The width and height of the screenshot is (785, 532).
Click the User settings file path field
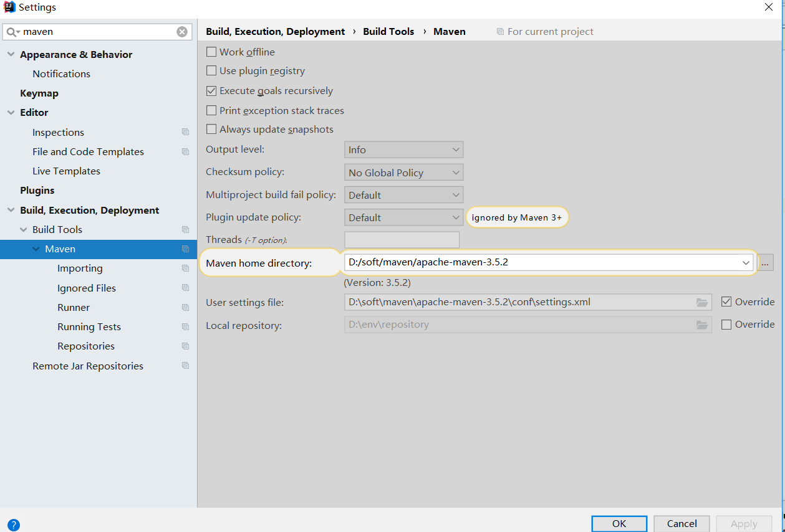tap(527, 302)
